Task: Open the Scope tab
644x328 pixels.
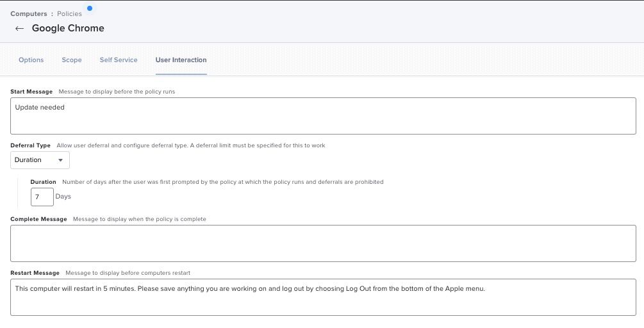Action: click(x=72, y=60)
